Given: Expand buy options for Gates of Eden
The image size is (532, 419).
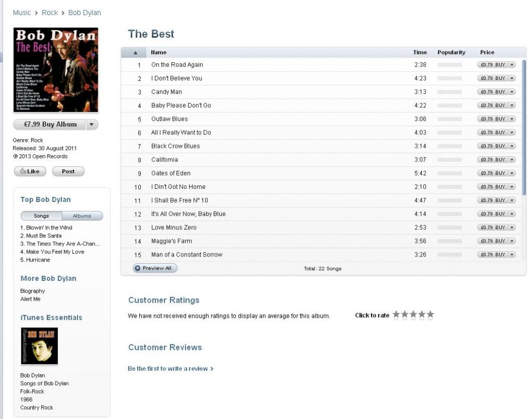Looking at the screenshot, I should (x=512, y=173).
